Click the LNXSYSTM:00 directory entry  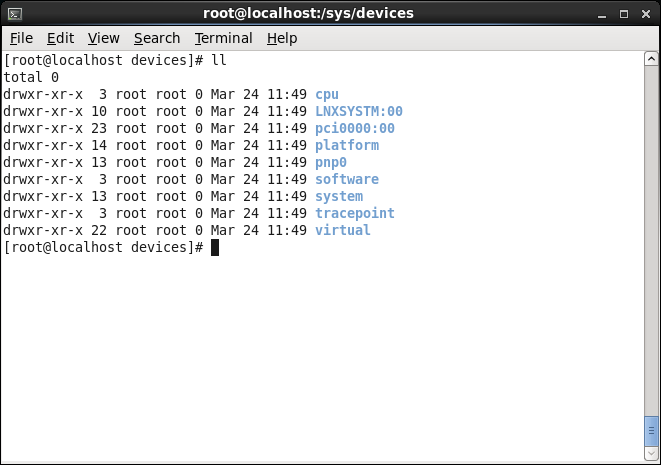click(359, 111)
